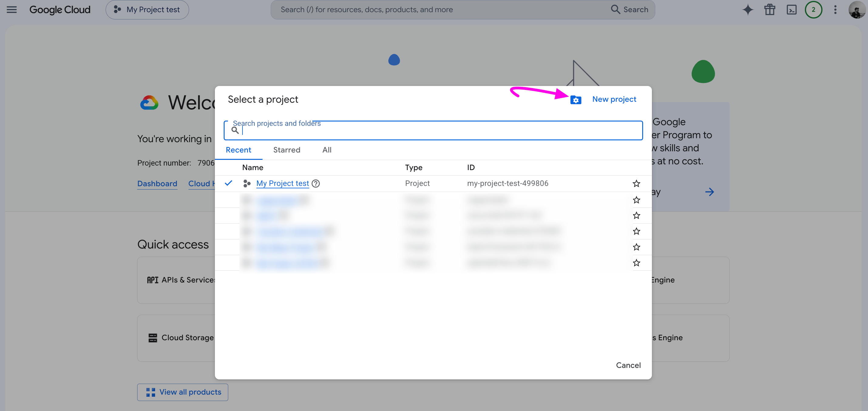Star the My Project test row

point(636,183)
